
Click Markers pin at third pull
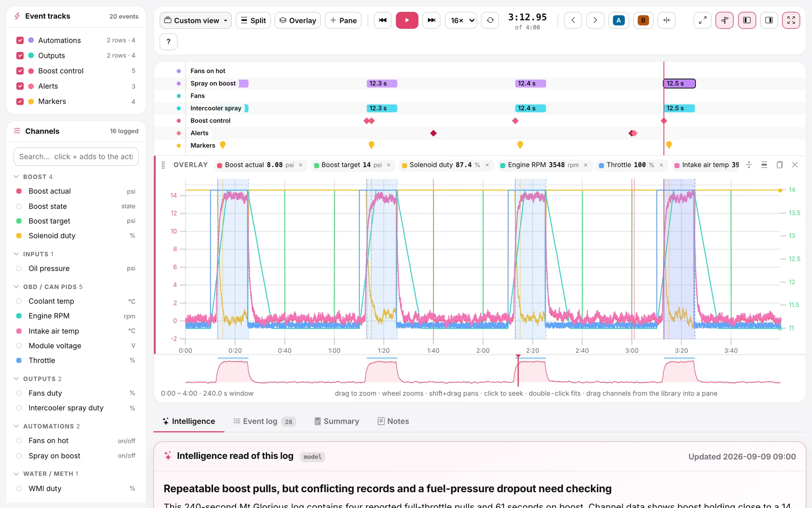[520, 145]
